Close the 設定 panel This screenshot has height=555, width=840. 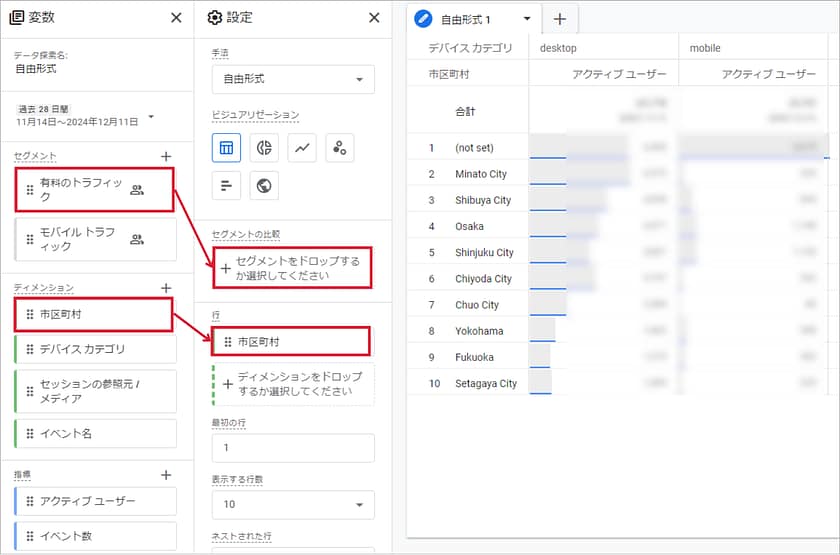(374, 17)
